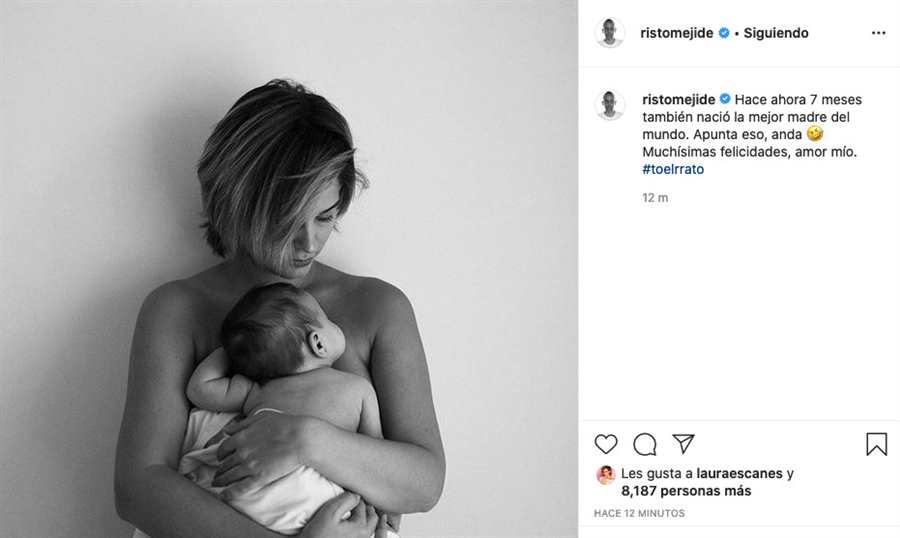Screen dimensions: 900x538
Task: View the 8,187 personas más likes list
Action: [x=686, y=491]
